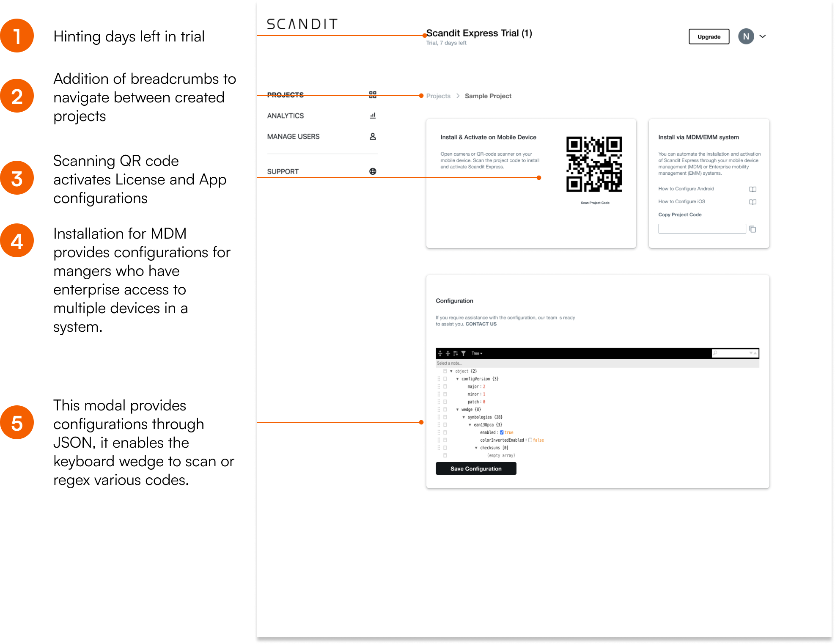
Task: Click the 'Scandit Express Trial (1)' title
Action: click(x=479, y=33)
